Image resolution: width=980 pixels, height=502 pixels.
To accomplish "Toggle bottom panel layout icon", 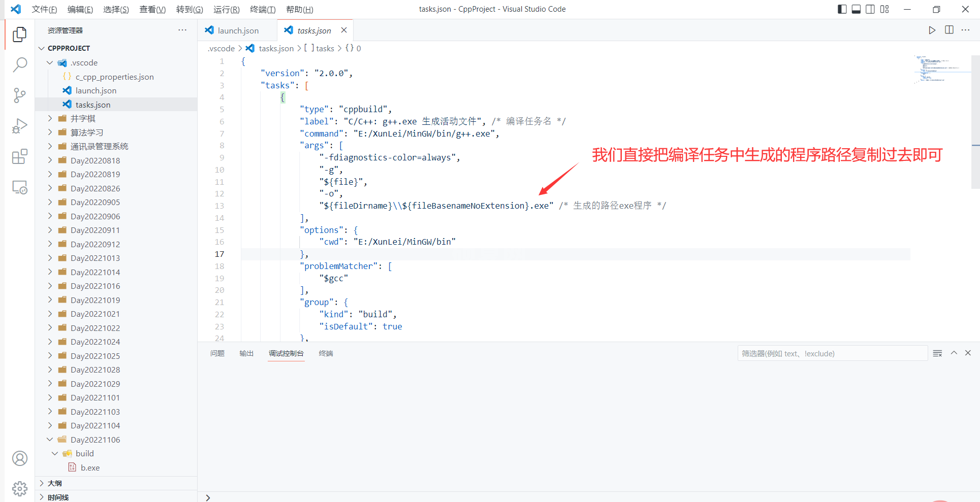I will (x=856, y=9).
